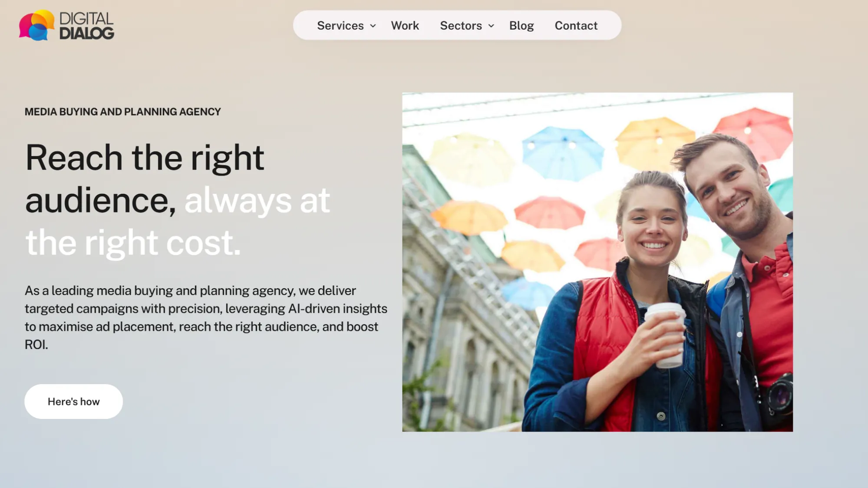The width and height of the screenshot is (868, 488).
Task: Click the paragraph mentioning AI-driven insights
Action: click(x=206, y=318)
